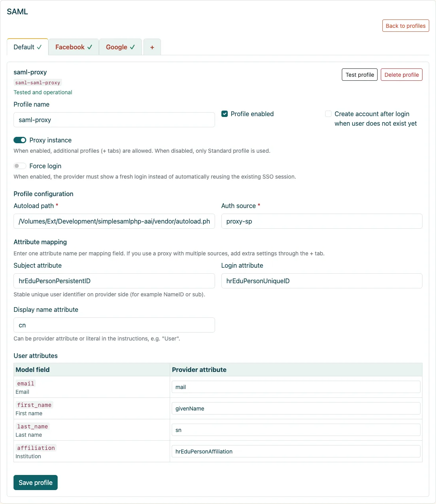
Task: Turn off the Proxy instance switch
Action: [20, 140]
